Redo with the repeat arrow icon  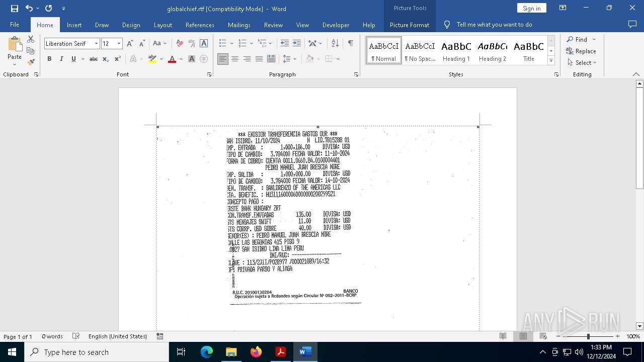(x=48, y=9)
